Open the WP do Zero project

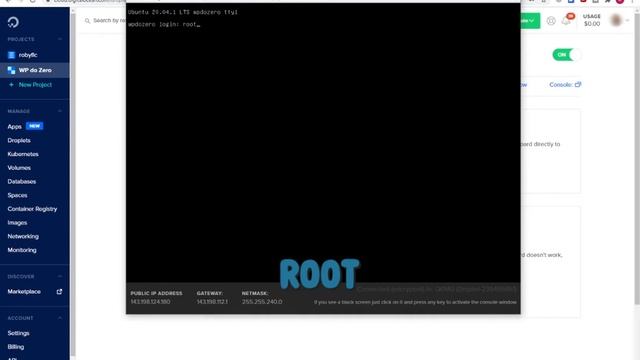(34, 70)
